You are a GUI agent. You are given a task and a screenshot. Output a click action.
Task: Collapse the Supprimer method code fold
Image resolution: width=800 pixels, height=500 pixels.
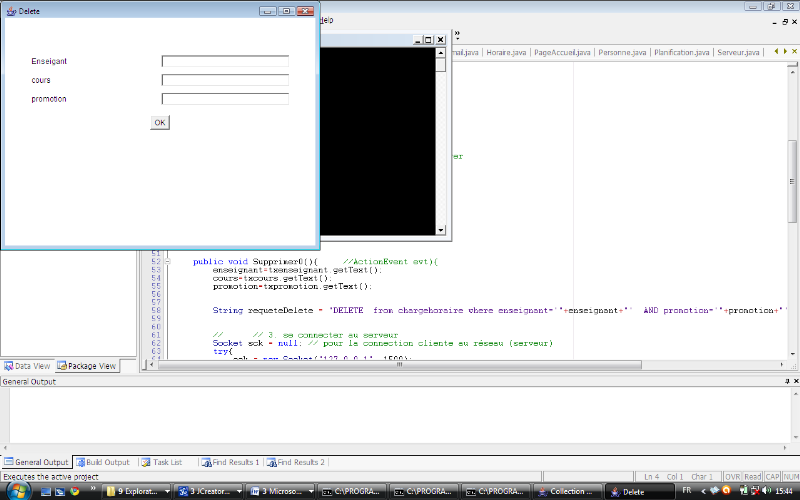point(167,262)
